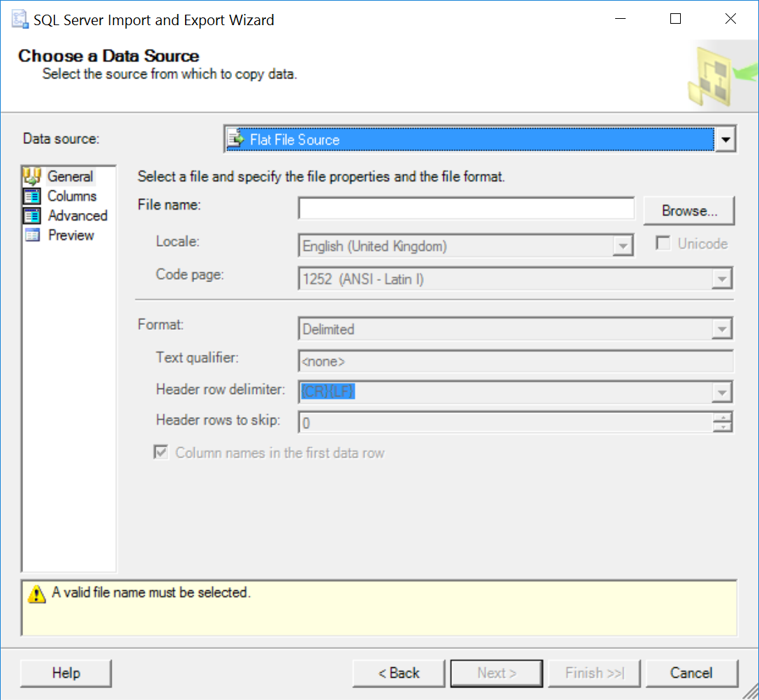Switch to the Columns page label
The width and height of the screenshot is (759, 700).
(72, 196)
